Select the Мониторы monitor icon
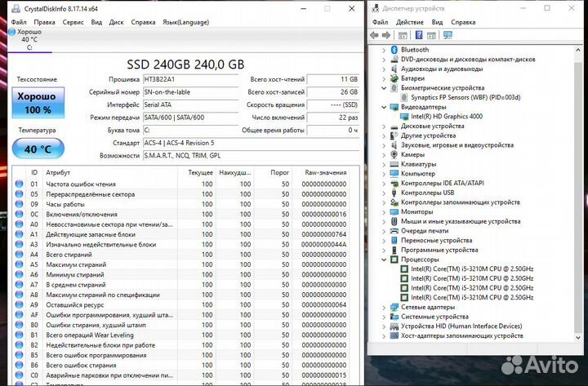This screenshot has height=386, width=588. point(394,211)
